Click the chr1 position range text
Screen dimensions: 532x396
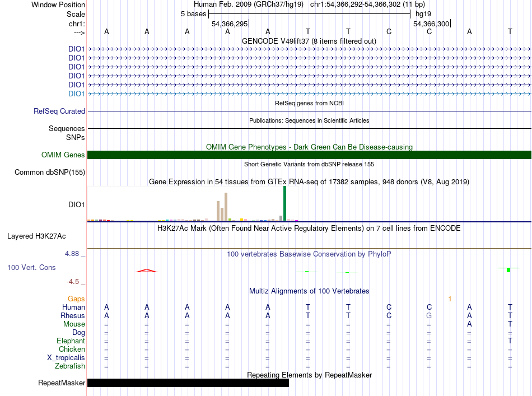pyautogui.click(x=367, y=4)
